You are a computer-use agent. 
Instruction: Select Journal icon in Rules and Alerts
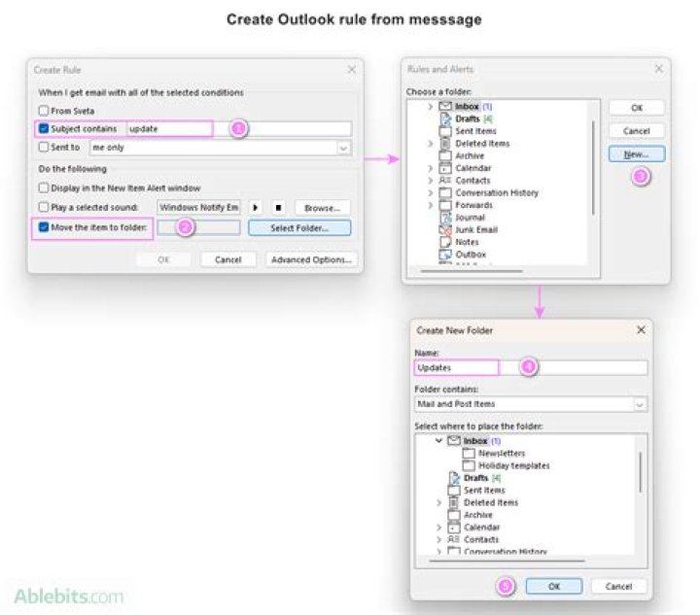445,218
